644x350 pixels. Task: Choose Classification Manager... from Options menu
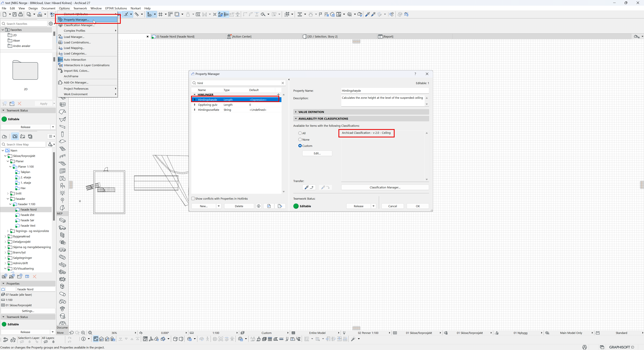[x=79, y=25]
